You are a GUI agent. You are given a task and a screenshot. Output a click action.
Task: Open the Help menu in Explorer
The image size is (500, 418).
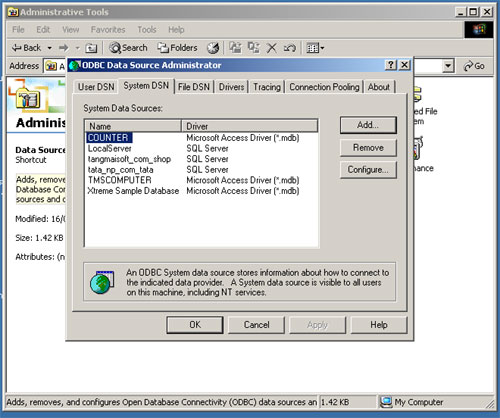[176, 30]
